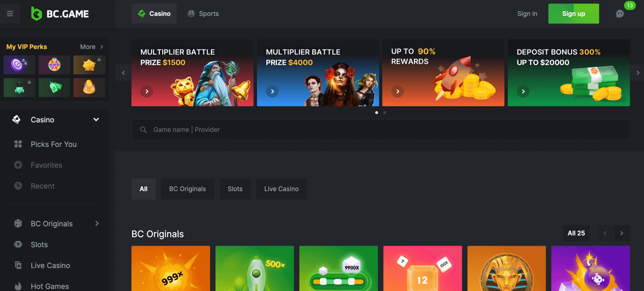Expand the BC Originals sidebar submenu
Viewport: 644px width, 291px height.
click(97, 223)
